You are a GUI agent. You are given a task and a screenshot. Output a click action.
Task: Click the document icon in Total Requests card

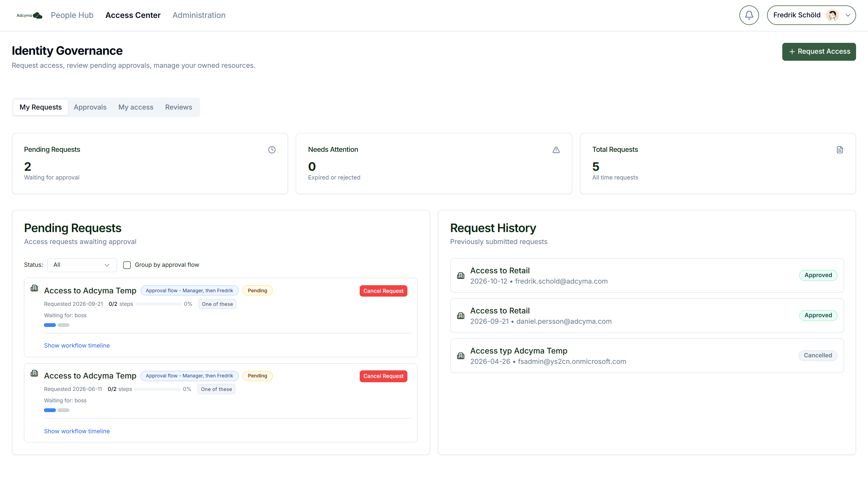840,150
